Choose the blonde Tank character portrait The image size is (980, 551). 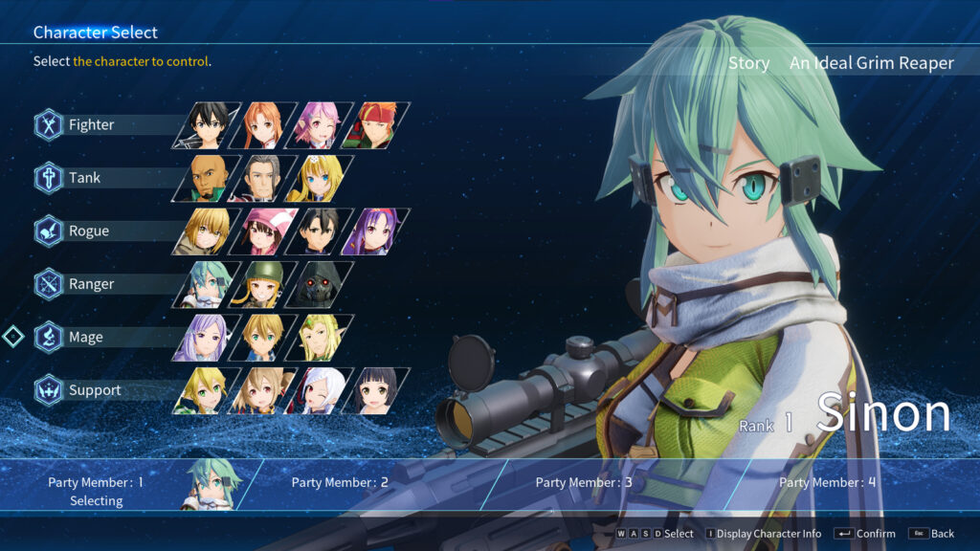(x=319, y=179)
